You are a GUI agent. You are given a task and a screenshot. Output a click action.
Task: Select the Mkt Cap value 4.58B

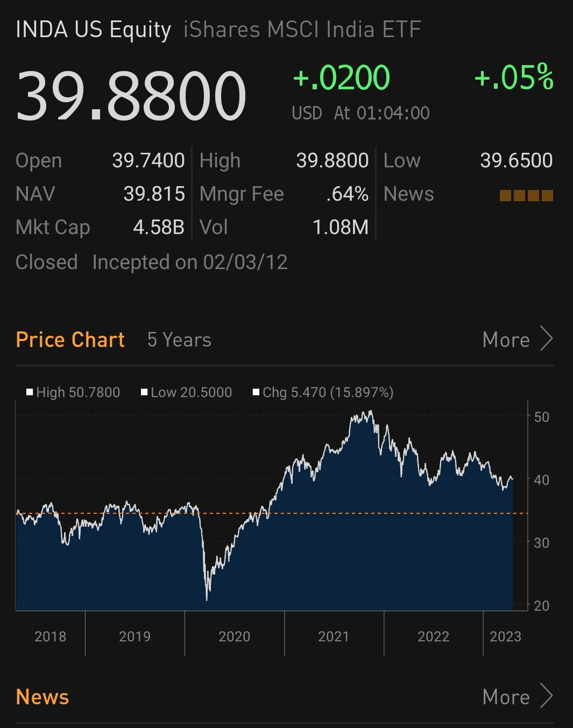159,227
